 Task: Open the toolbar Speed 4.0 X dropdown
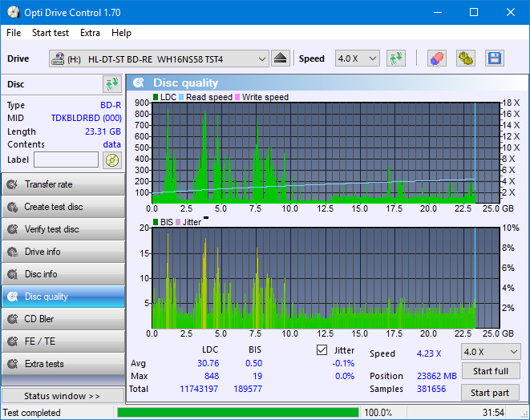[357, 59]
